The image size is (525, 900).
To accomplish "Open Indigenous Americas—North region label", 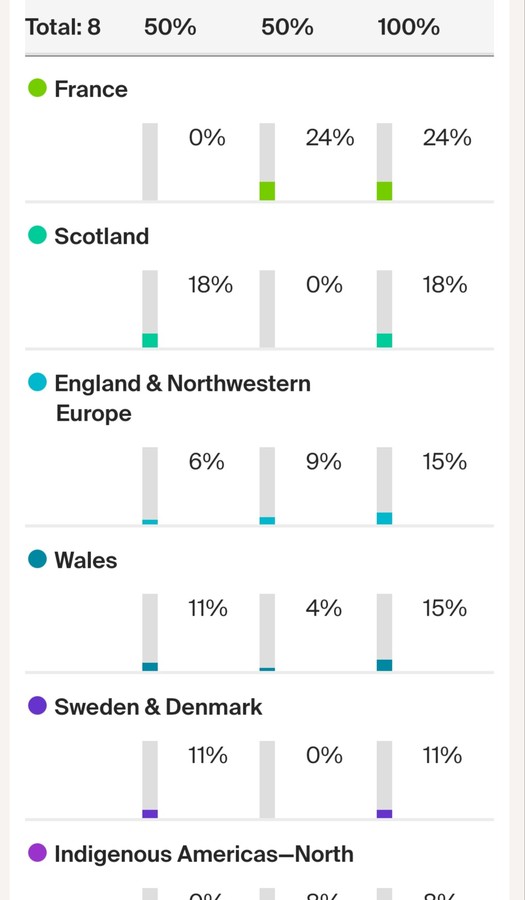I will click(204, 854).
